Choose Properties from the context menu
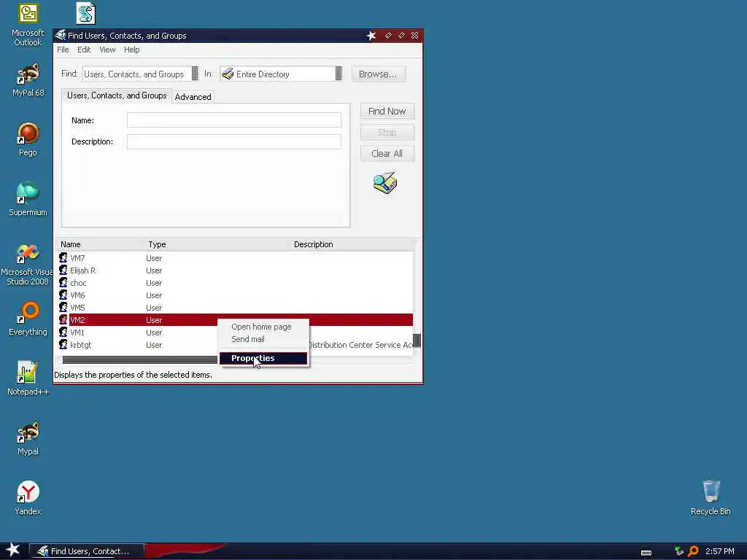The image size is (747, 560). click(263, 358)
